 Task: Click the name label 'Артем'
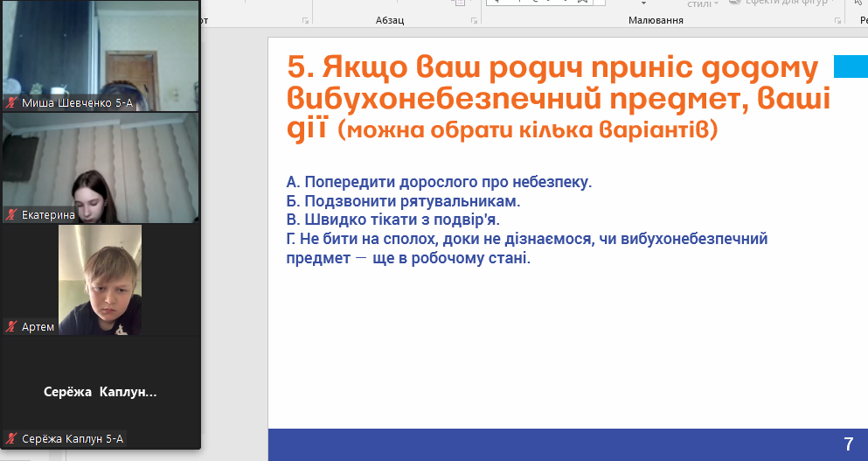(x=38, y=327)
